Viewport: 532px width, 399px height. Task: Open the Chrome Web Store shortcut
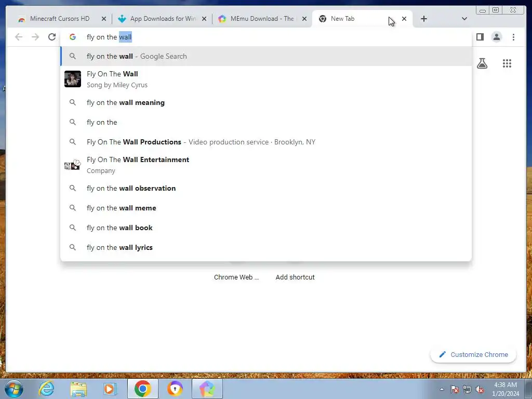236,277
